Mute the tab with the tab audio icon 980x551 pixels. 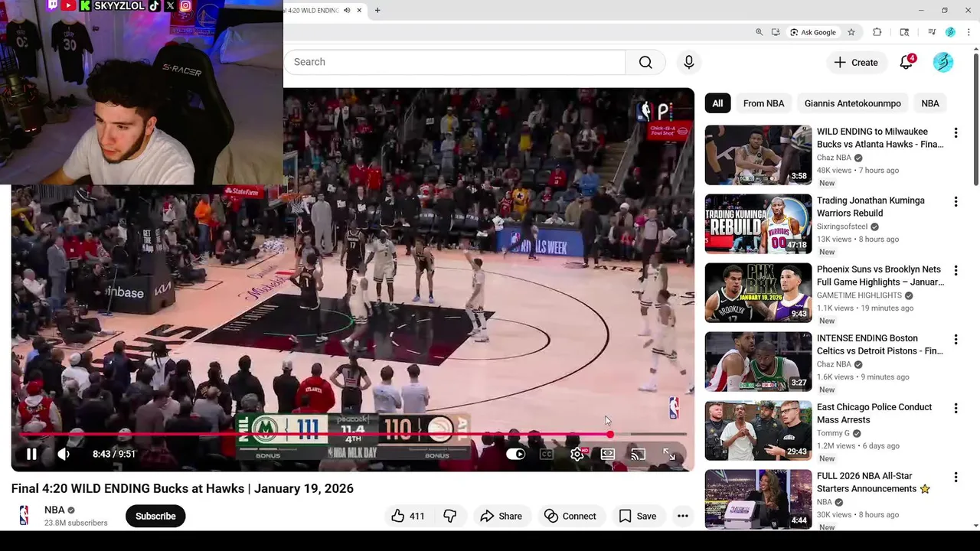point(347,10)
